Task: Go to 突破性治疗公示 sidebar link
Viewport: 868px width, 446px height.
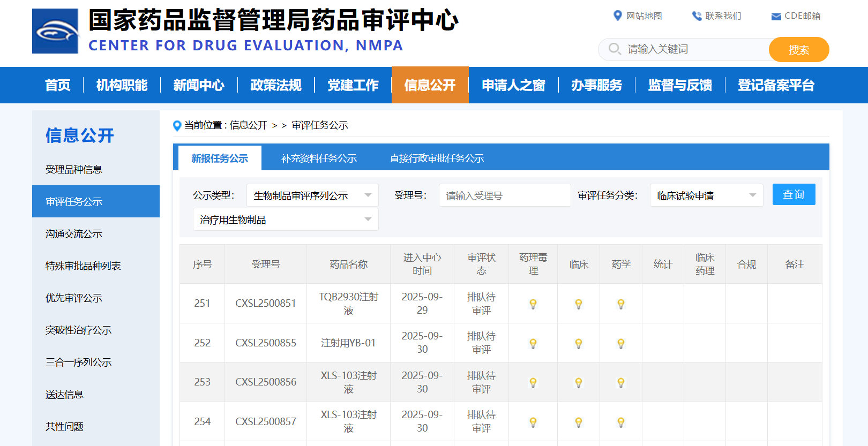Action: tap(79, 330)
